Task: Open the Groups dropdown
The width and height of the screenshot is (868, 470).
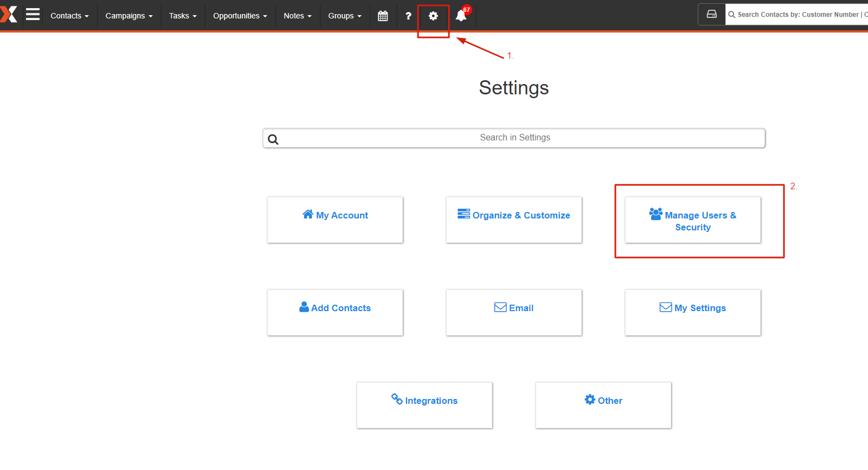Action: click(x=345, y=16)
